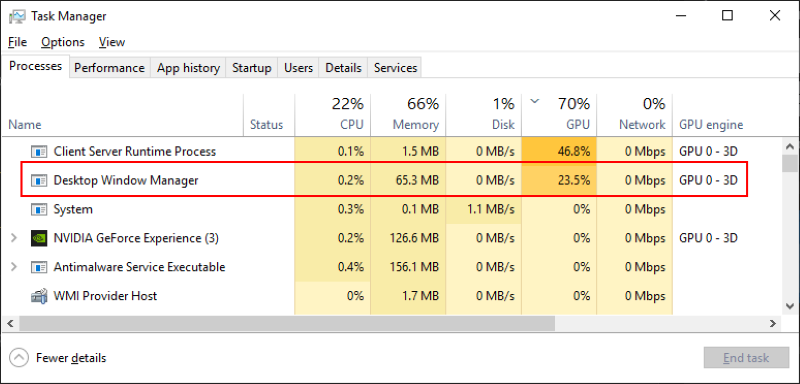
Task: Expand the Antimalware Service Executable group
Action: [x=14, y=267]
